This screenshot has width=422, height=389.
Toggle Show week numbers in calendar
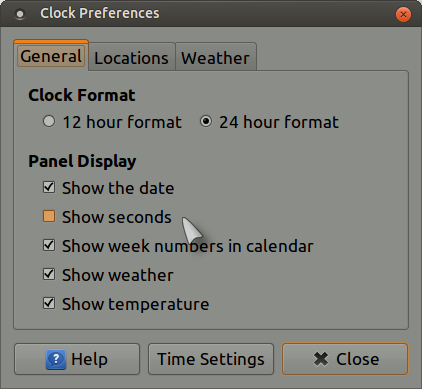point(49,245)
